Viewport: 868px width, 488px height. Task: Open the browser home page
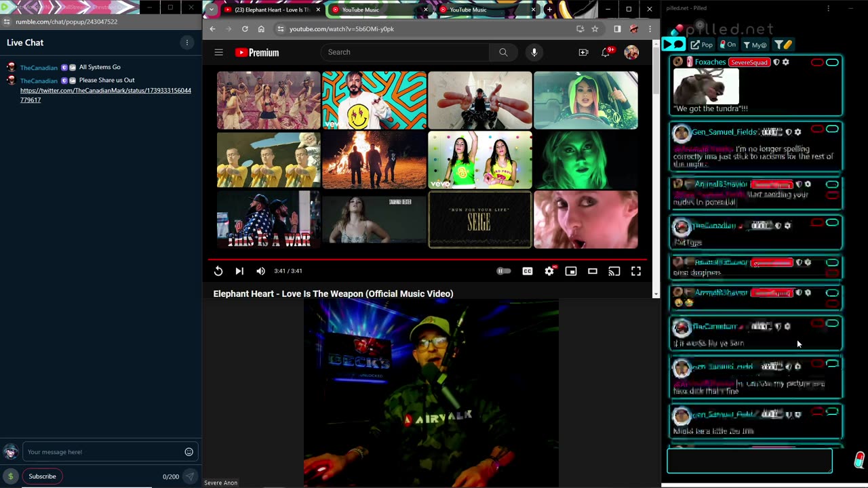pos(261,29)
